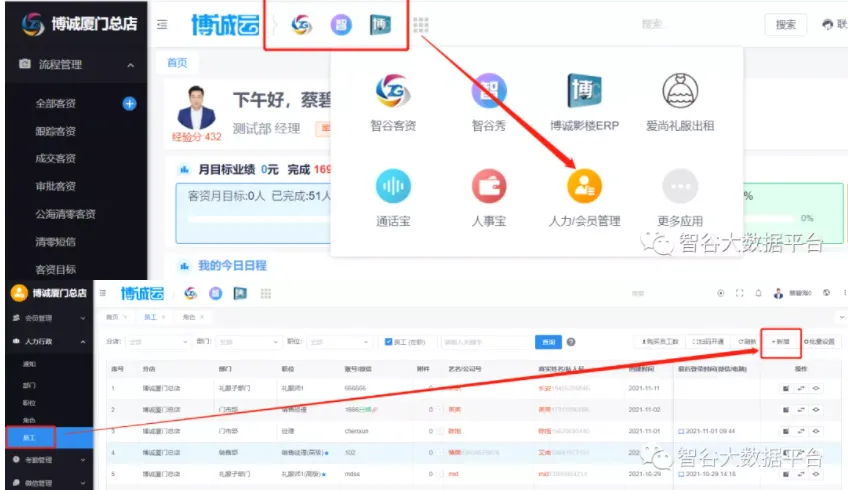
Task: Click the blue plus beside 全部客资
Action: coord(129,103)
